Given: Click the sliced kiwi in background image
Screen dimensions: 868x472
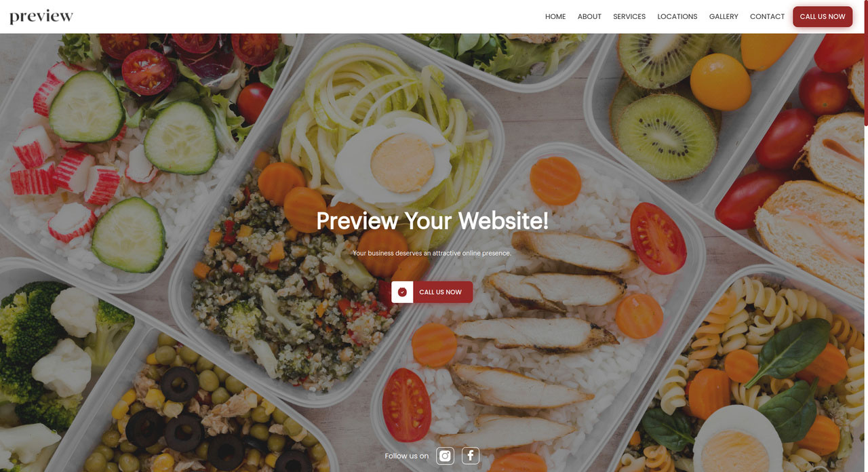Looking at the screenshot, I should (x=667, y=136).
